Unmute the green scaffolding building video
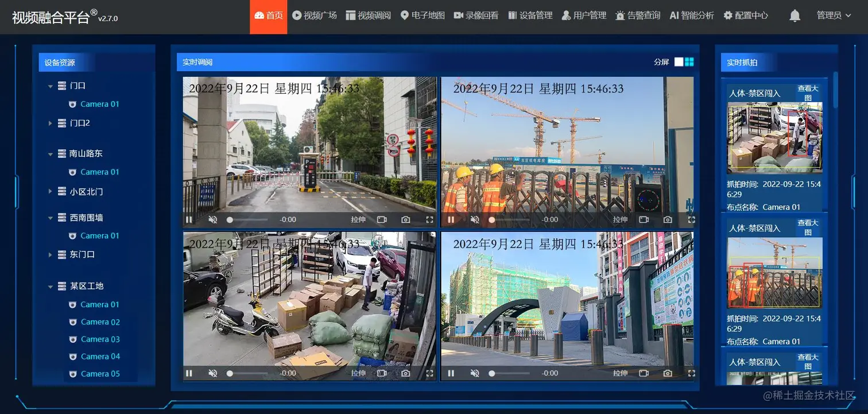Viewport: 868px width, 414px height. (x=475, y=373)
